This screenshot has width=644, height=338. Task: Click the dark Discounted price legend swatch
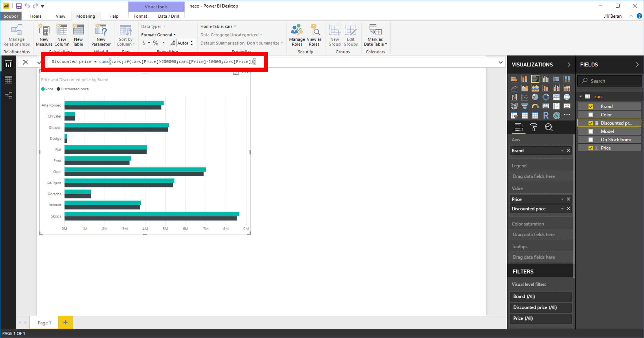(x=58, y=89)
